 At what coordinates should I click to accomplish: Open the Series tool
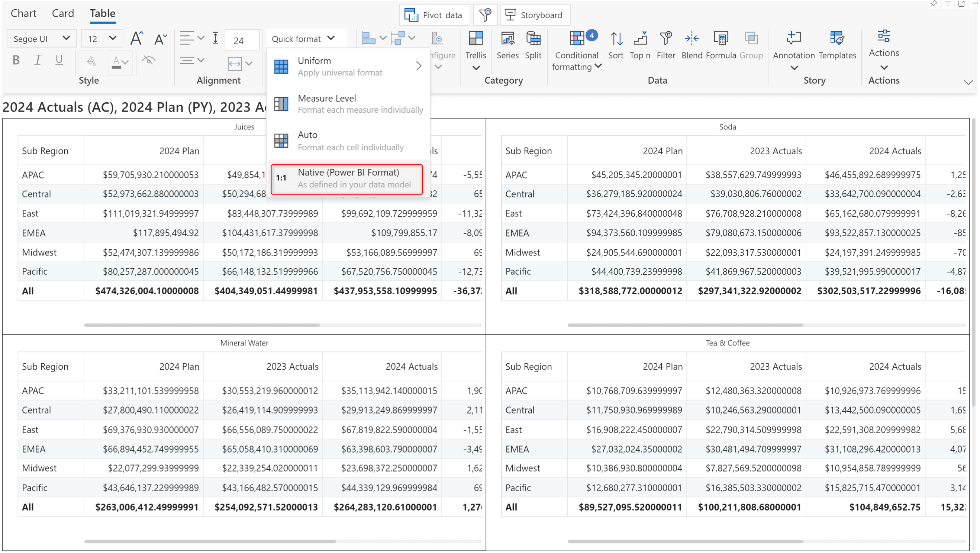coord(507,45)
